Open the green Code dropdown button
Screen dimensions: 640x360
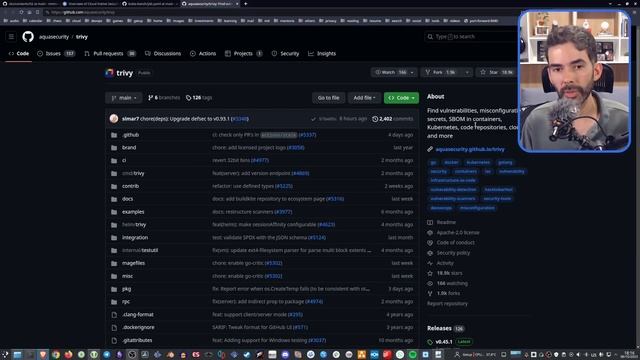coord(401,98)
